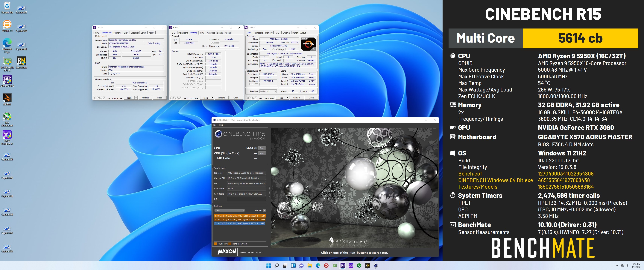
Task: Click green pulse hexagon taskbar icon
Action: (359, 265)
